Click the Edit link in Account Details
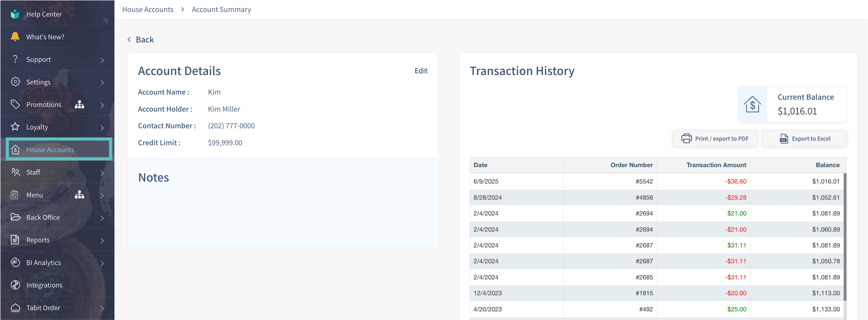 click(421, 71)
